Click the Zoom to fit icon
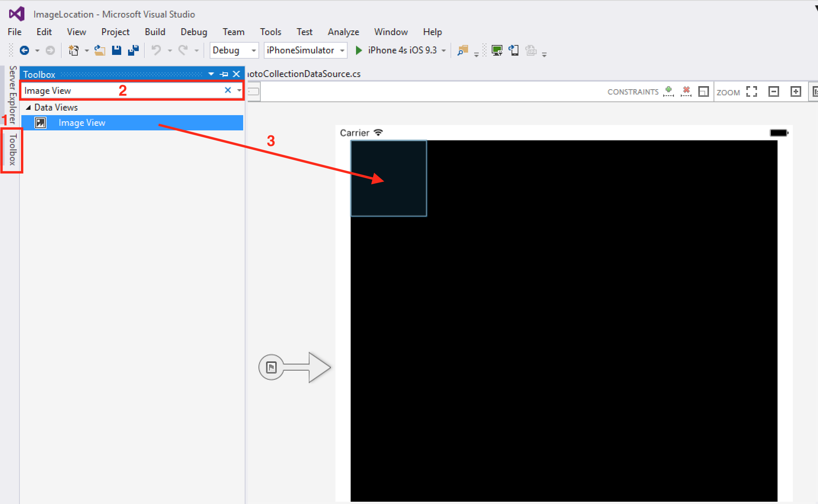This screenshot has width=818, height=504. point(751,91)
